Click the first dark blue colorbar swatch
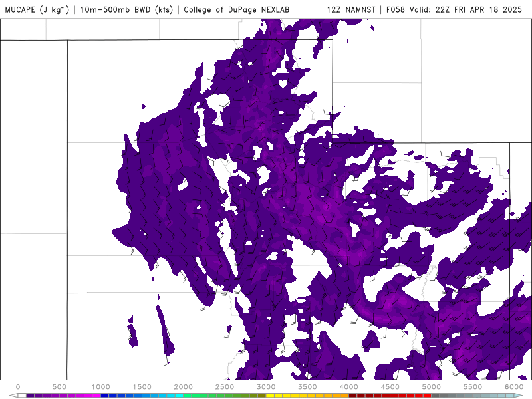The height and width of the screenshot is (399, 532). tap(104, 395)
